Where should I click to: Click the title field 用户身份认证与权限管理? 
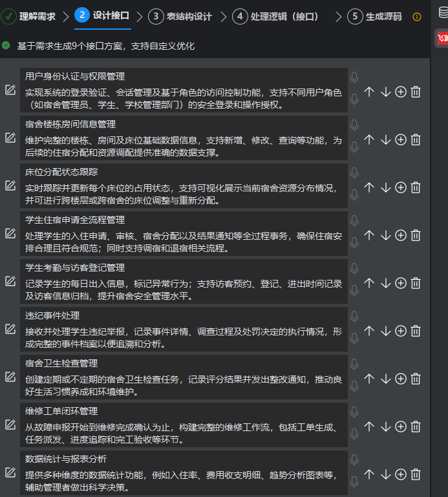[x=184, y=76]
